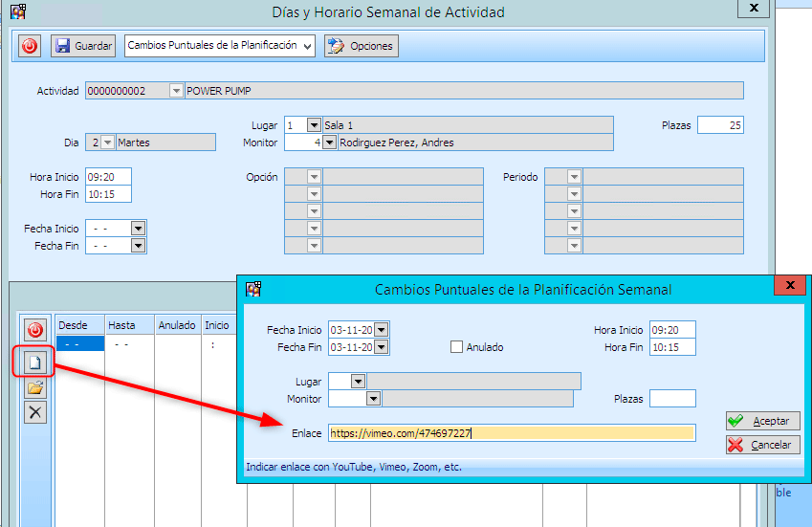Open the Lugar dropdown showing Sala 1
812x527 pixels.
click(x=314, y=125)
